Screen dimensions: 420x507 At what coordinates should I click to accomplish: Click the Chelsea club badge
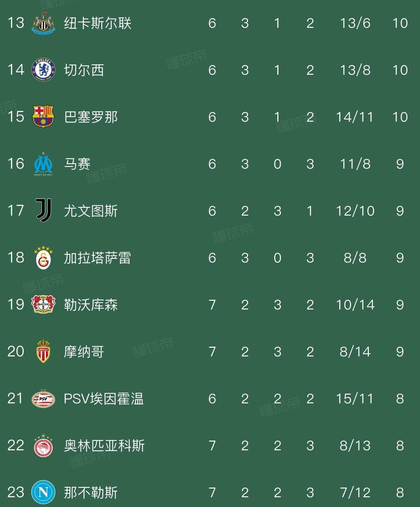[43, 70]
